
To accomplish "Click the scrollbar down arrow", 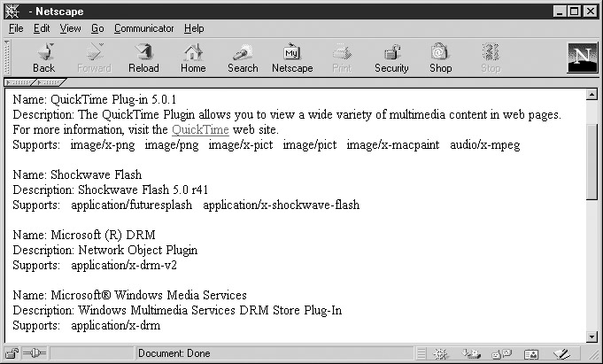I will tap(592, 336).
